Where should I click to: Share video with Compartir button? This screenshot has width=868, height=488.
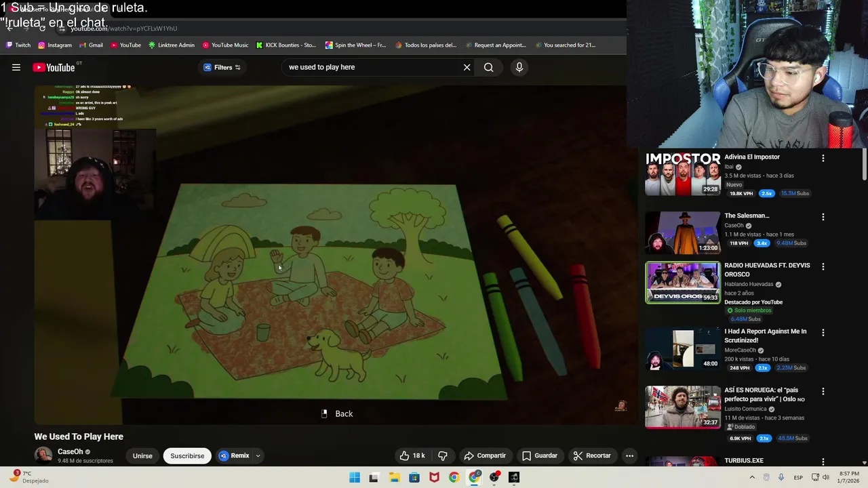point(485,455)
